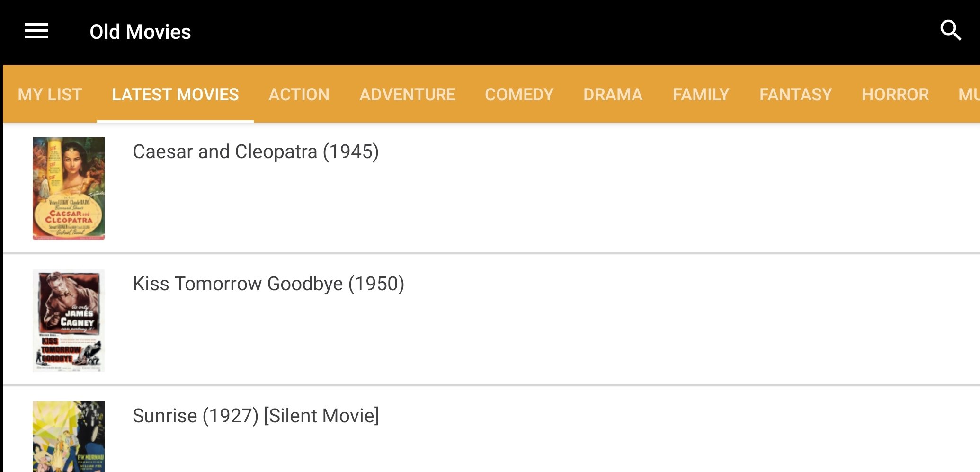980x472 pixels.
Task: Open Caesar and Cleopatra poster thumbnail
Action: pyautogui.click(x=69, y=188)
